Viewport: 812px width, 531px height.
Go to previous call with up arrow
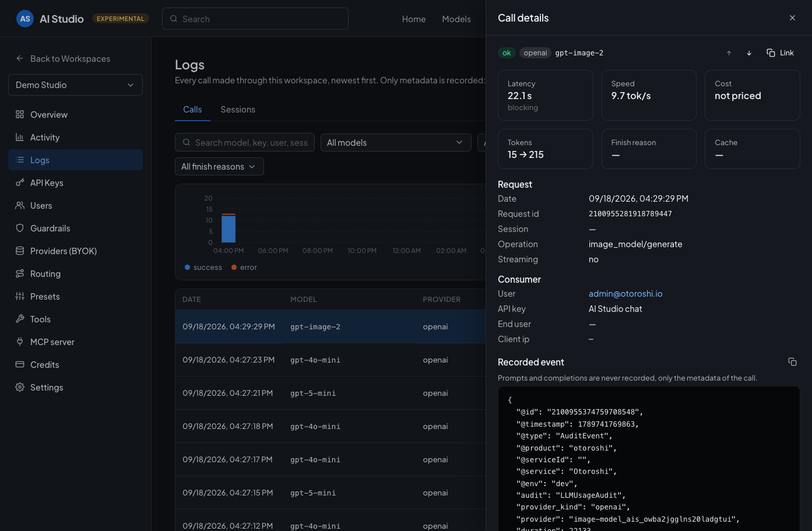729,53
